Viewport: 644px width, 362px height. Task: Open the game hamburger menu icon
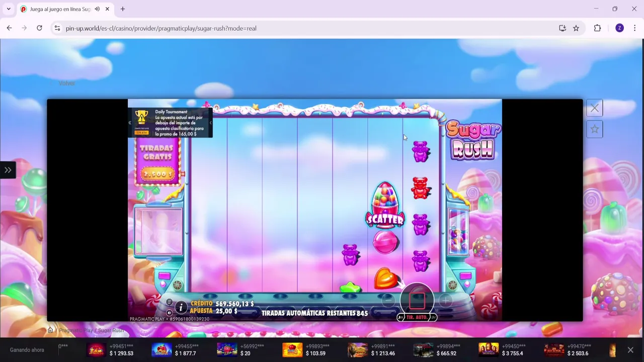(169, 303)
